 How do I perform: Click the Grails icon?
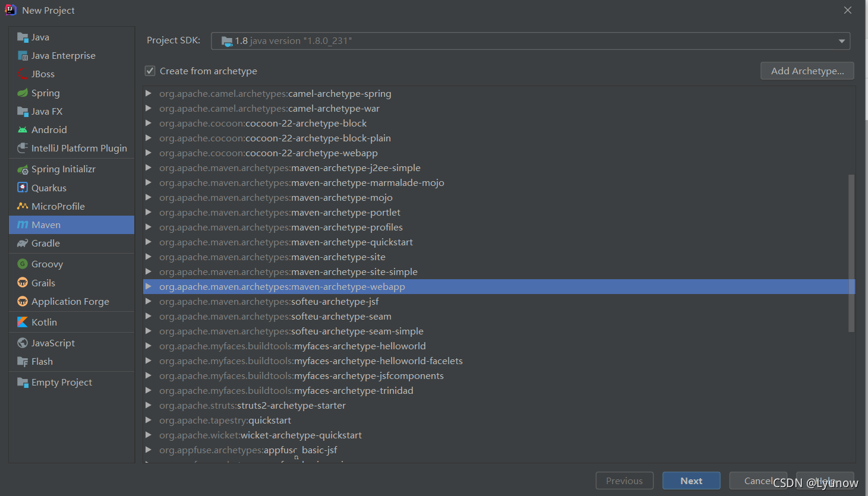23,283
